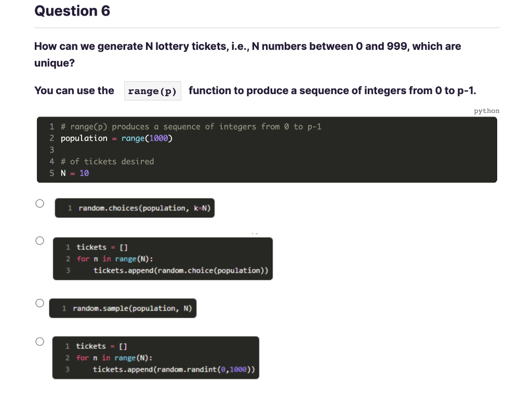This screenshot has height=403, width=532.
Task: Select the radio button for random.choices option
Action: point(39,203)
